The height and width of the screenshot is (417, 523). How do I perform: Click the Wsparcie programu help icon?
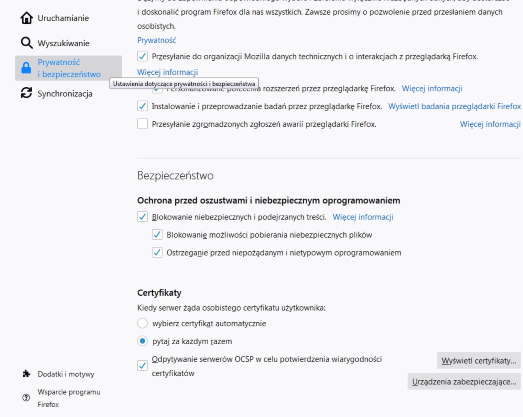click(x=26, y=398)
